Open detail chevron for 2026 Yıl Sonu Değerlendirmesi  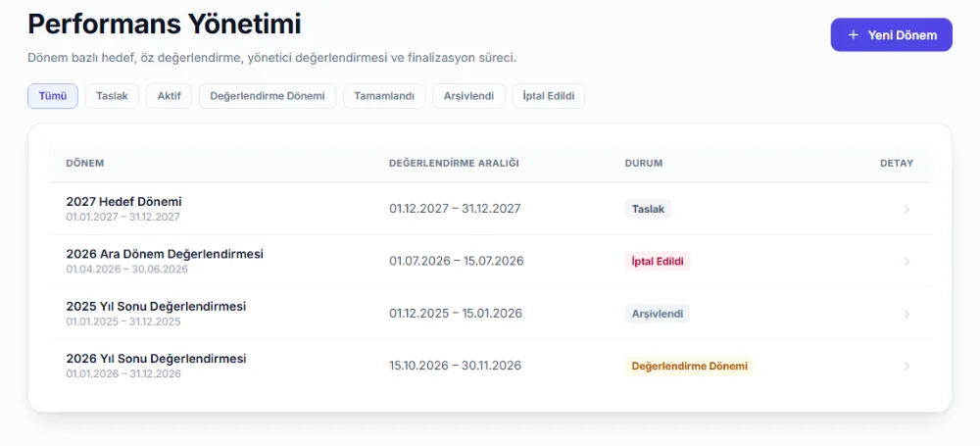coord(906,366)
